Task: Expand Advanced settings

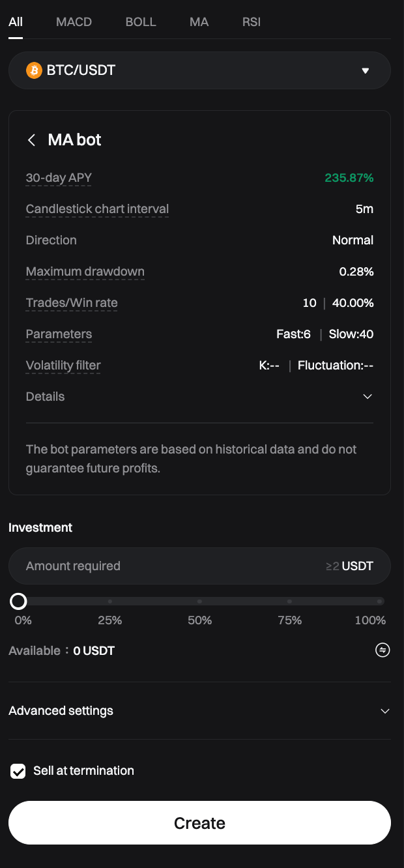Action: tap(385, 711)
